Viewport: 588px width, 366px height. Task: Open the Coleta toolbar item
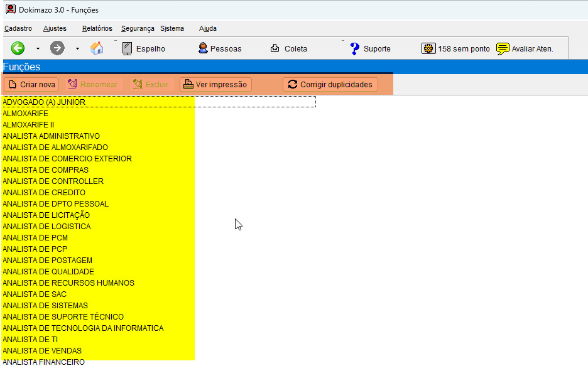click(288, 48)
